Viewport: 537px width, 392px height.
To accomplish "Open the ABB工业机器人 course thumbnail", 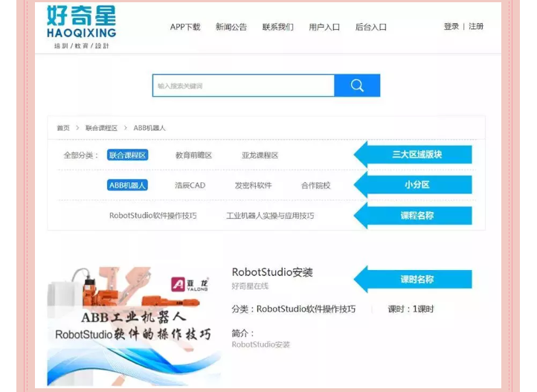I will (x=134, y=327).
